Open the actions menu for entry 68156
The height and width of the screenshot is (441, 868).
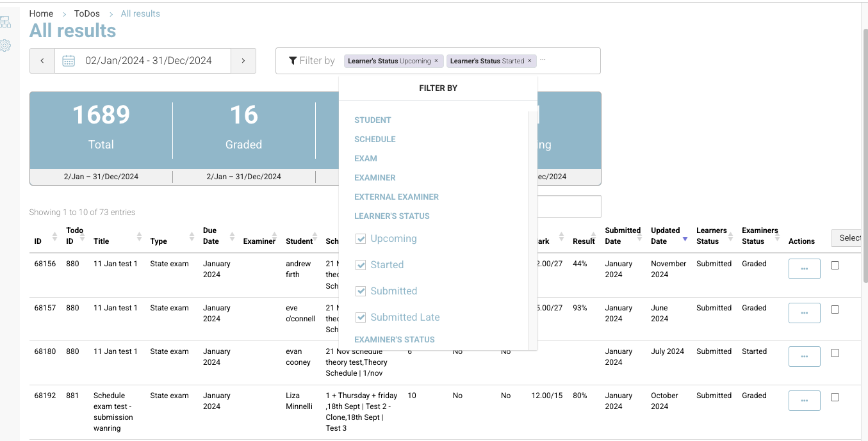coord(804,268)
